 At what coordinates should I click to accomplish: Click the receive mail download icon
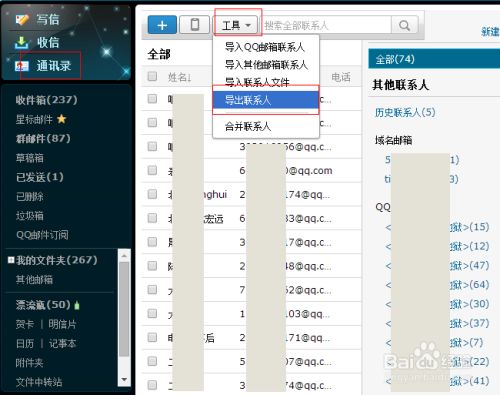click(22, 43)
